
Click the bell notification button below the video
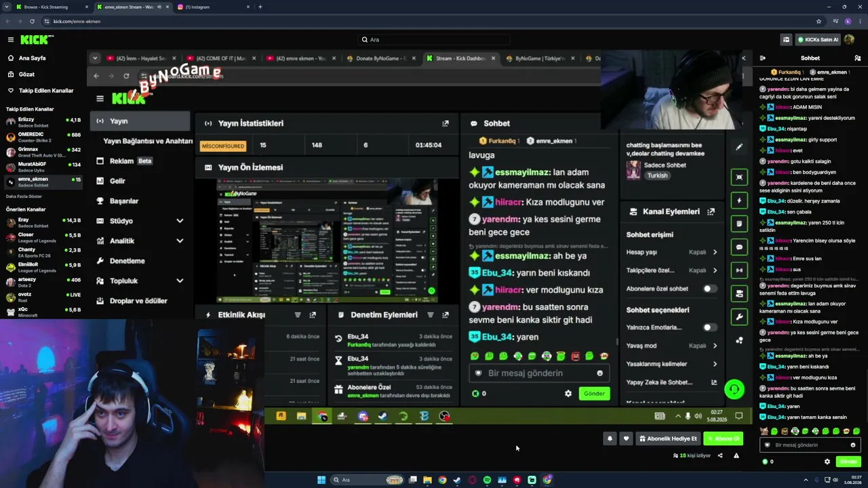pos(610,439)
